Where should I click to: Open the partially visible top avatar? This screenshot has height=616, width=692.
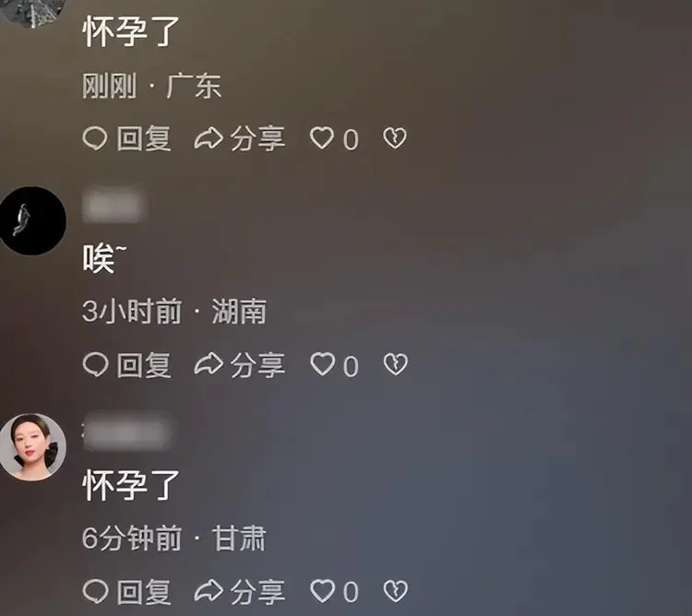32,13
